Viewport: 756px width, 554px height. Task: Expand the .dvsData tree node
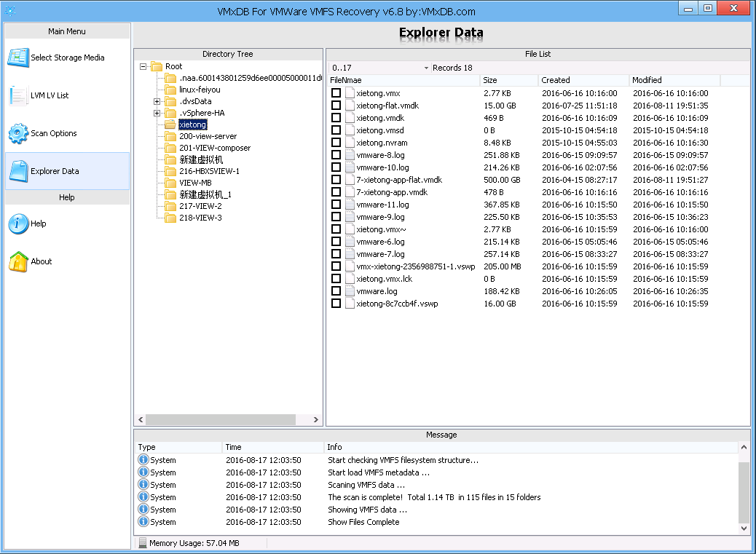[x=157, y=101]
